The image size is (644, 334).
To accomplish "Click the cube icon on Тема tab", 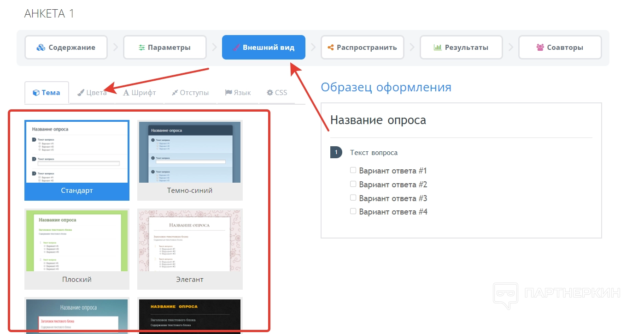I will pos(36,93).
